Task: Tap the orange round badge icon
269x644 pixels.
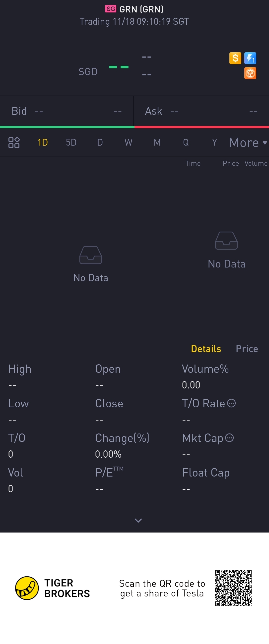Action: (x=250, y=73)
